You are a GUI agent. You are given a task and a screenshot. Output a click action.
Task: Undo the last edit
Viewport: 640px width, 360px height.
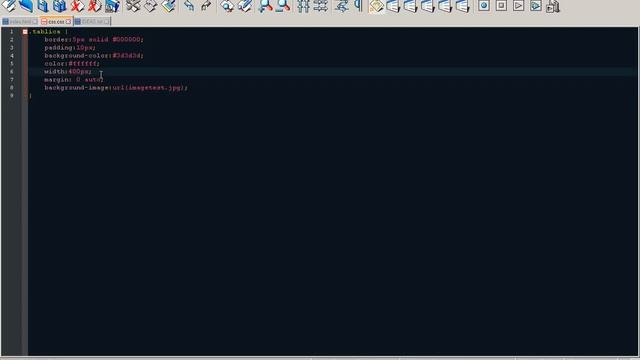click(189, 6)
